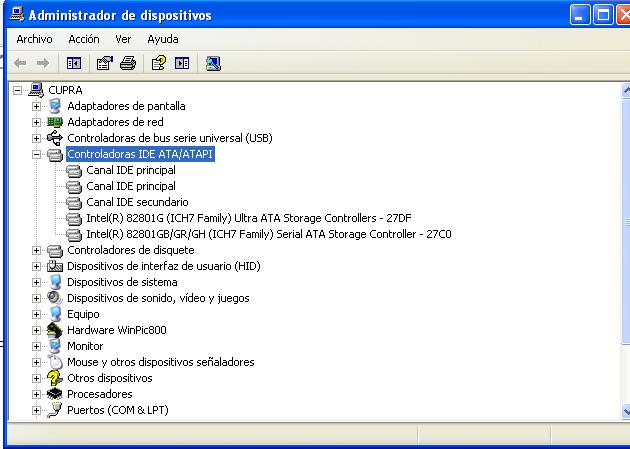The height and width of the screenshot is (449, 630).
Task: Open the Ver menu
Action: tap(123, 39)
